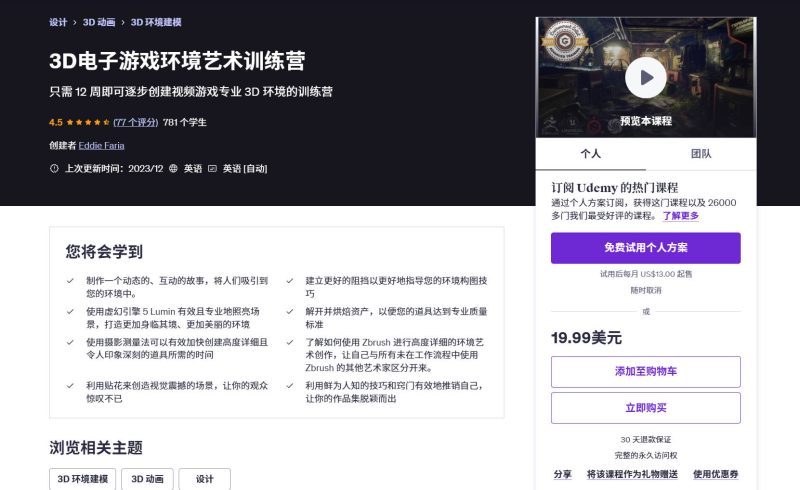Click the 30 天退款保证 text
The image size is (800, 490).
point(645,439)
